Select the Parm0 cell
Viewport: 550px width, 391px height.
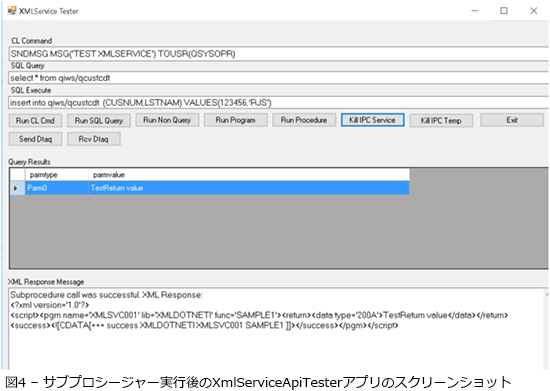pos(56,188)
